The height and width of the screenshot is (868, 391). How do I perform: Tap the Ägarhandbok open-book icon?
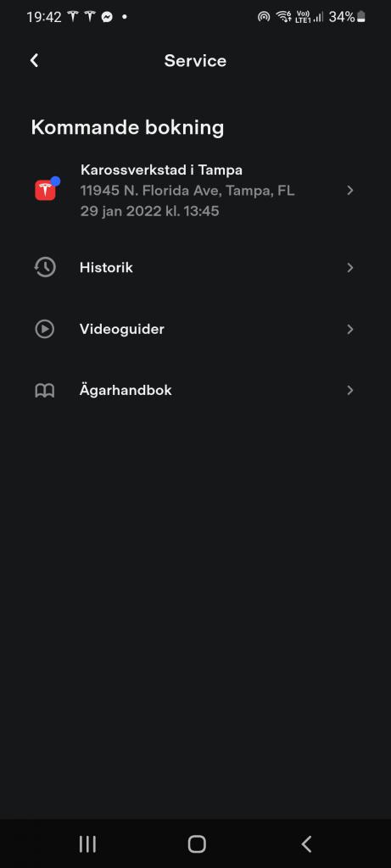pyautogui.click(x=44, y=390)
